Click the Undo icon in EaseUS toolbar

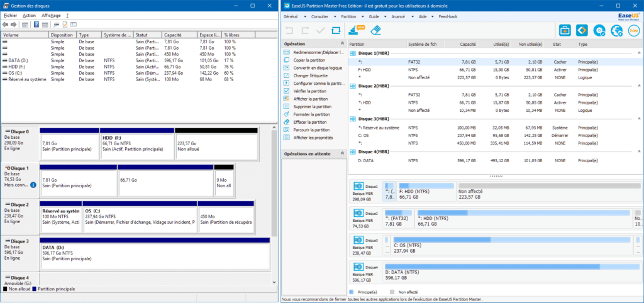tap(289, 30)
